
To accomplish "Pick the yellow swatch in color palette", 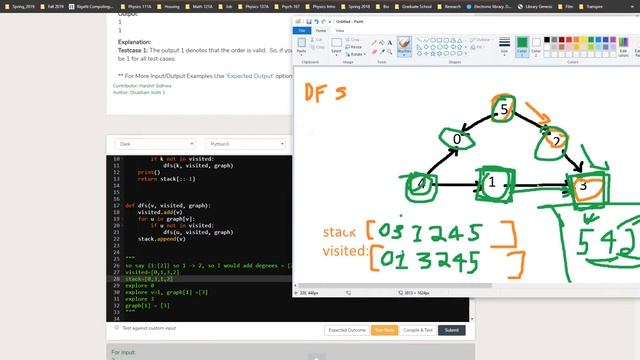I will [x=584, y=40].
